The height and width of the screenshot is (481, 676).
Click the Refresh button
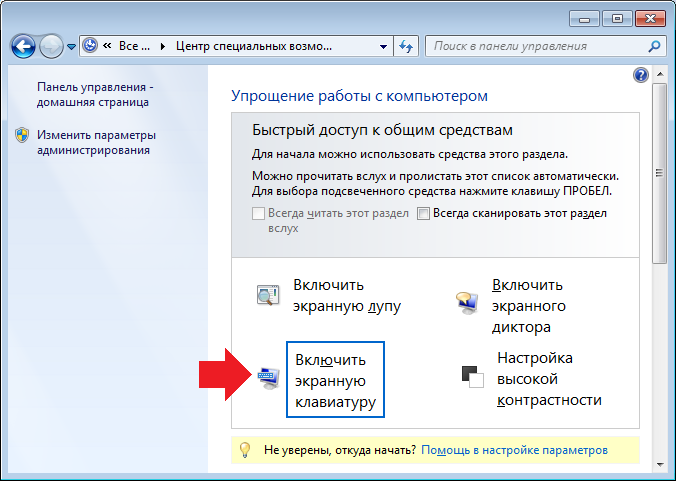406,46
